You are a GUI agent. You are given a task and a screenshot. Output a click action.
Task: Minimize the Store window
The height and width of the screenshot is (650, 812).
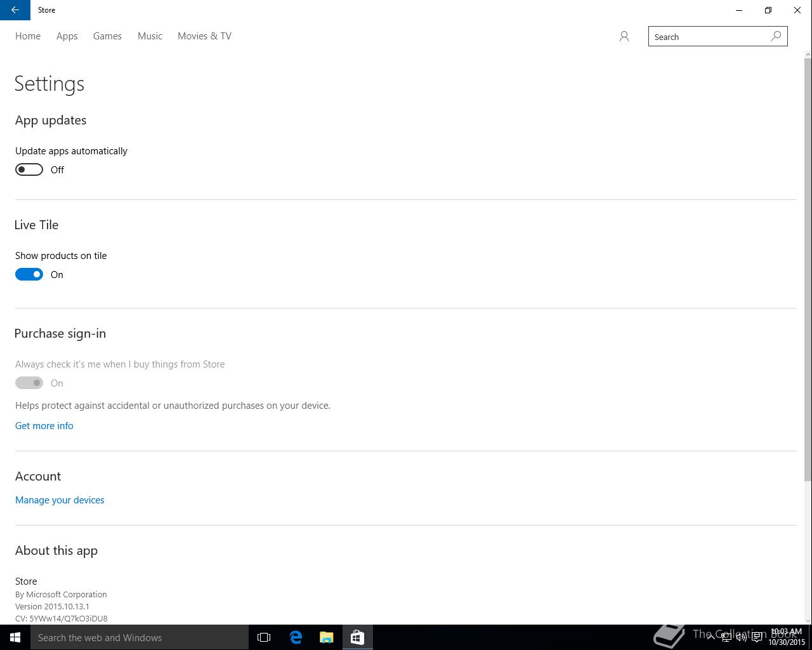pyautogui.click(x=739, y=10)
